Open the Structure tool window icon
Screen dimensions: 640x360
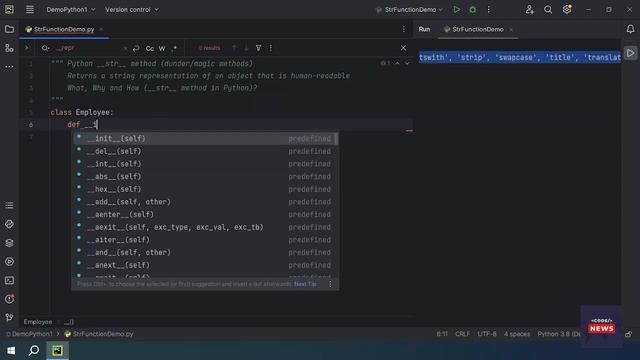coord(9,48)
